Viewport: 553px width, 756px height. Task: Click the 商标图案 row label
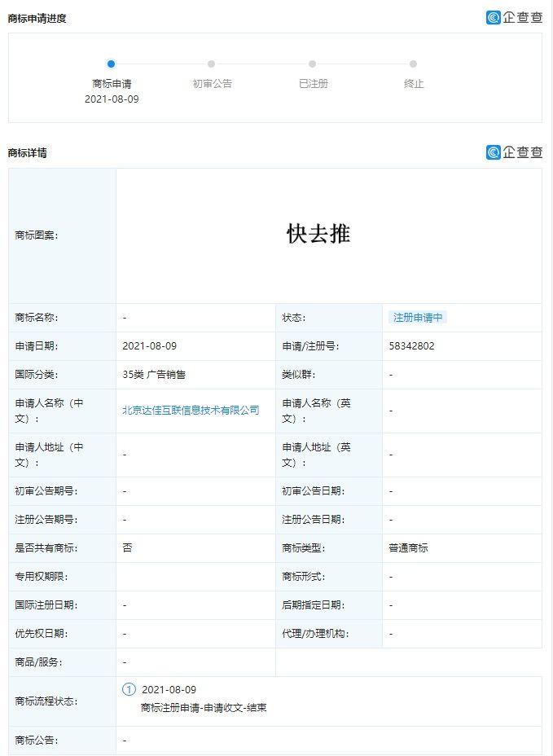point(37,235)
